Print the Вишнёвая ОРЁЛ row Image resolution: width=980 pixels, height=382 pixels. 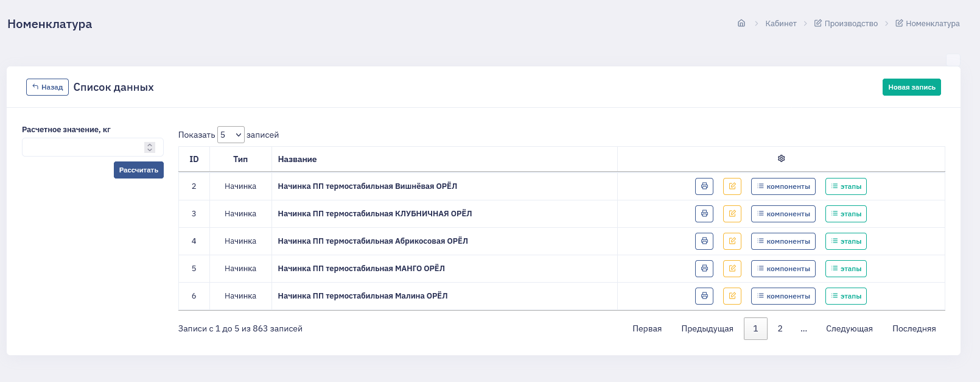pyautogui.click(x=704, y=186)
